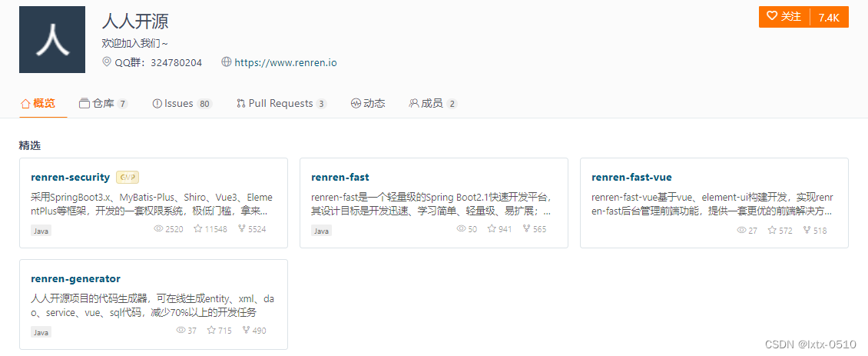Click the star icon on renren-generator

tap(211, 330)
